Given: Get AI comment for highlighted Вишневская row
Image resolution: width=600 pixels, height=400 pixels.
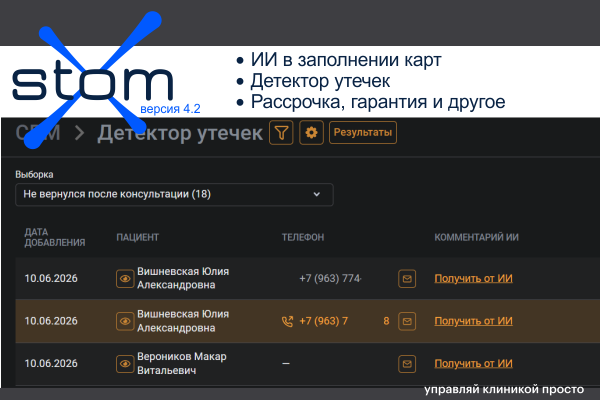Looking at the screenshot, I should click(x=473, y=321).
